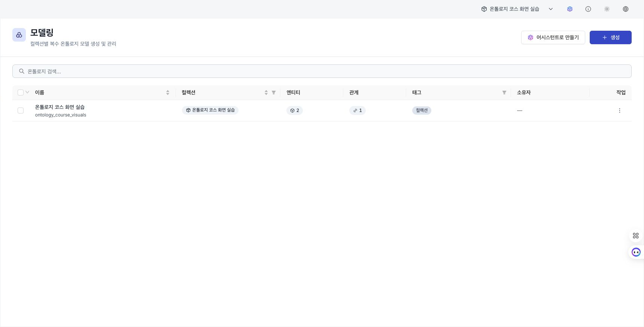Sort by 이름 column arrows
Screen dimensions: 644x327
click(168, 93)
